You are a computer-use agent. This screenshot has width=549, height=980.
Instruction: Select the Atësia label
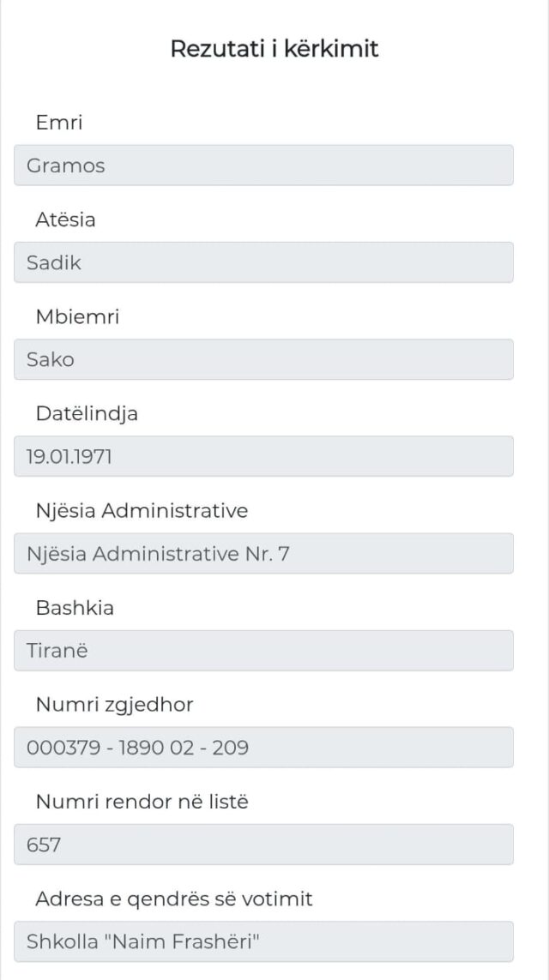(x=65, y=219)
